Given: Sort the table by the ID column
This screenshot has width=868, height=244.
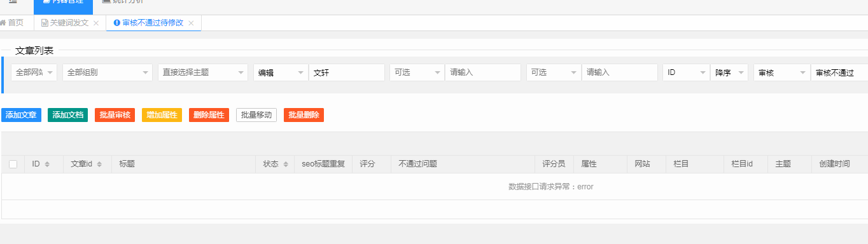Looking at the screenshot, I should click(47, 164).
